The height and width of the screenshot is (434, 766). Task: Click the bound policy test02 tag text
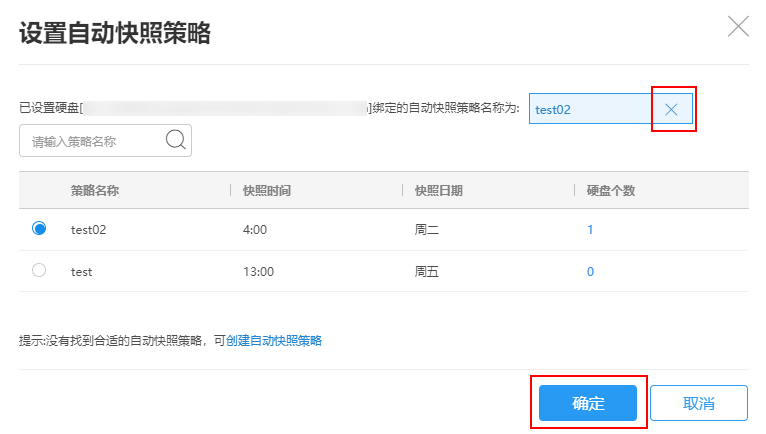coord(553,109)
